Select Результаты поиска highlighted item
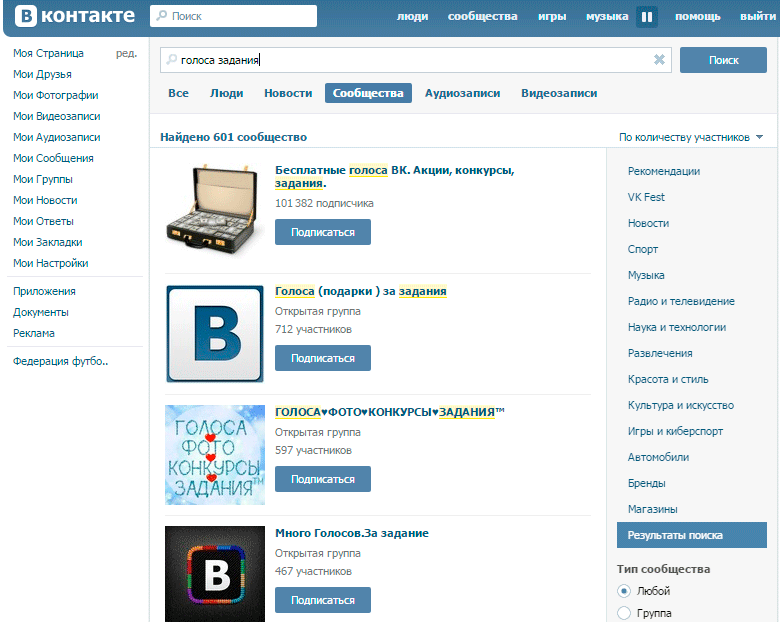 691,535
